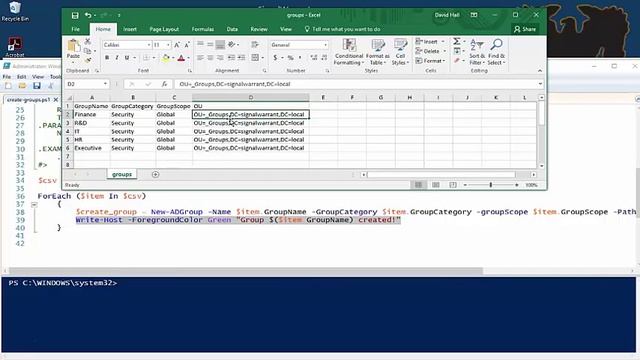Screen dimensions: 640x360
Task: Toggle Align Left
Action: (200, 58)
